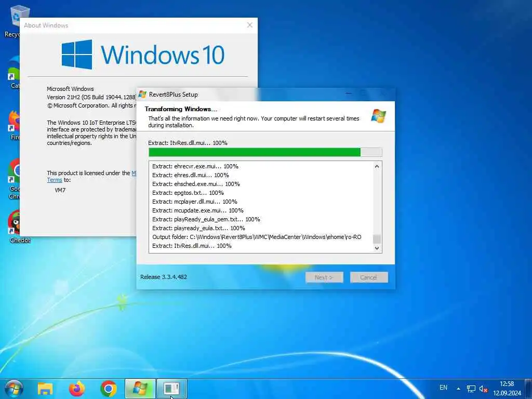Open the Firefox desktop shortcut

(x=14, y=125)
